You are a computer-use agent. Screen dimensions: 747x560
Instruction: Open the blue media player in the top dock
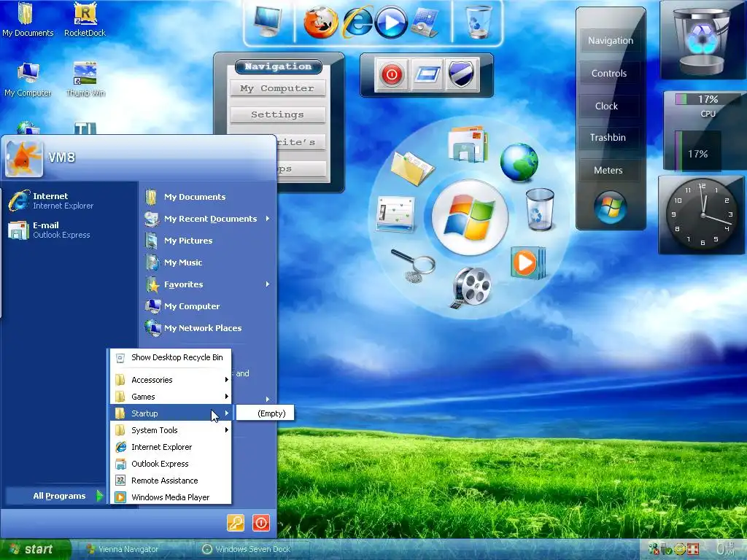coord(391,23)
